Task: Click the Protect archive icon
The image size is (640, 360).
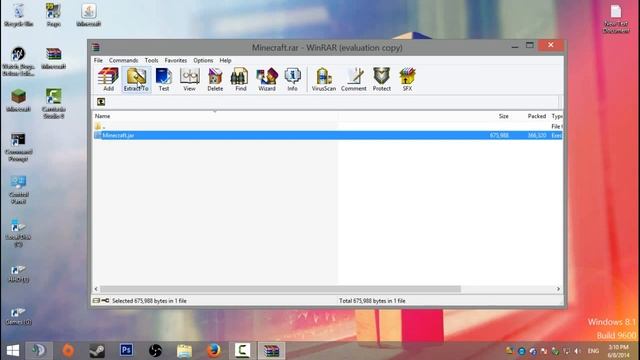Action: (x=382, y=79)
